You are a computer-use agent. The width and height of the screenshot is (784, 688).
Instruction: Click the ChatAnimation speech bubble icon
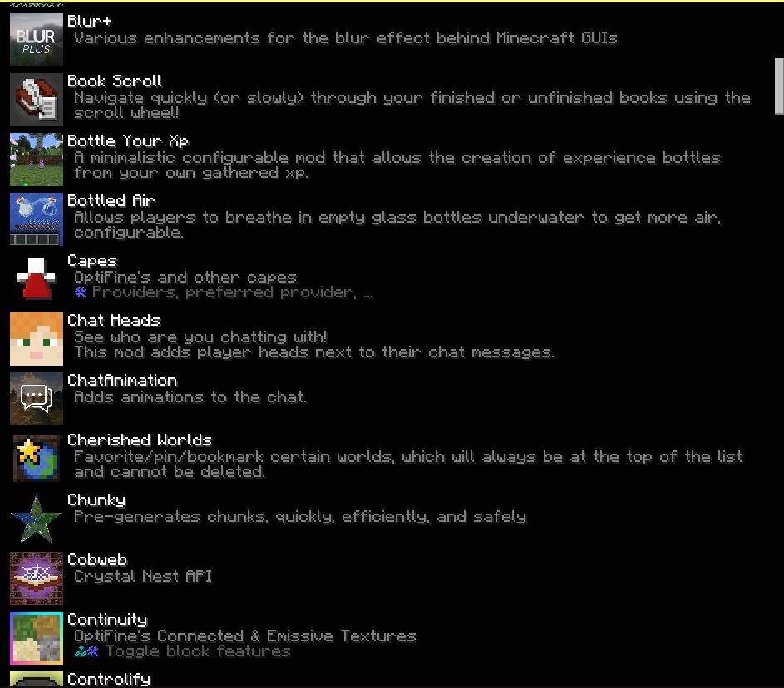[x=37, y=399]
